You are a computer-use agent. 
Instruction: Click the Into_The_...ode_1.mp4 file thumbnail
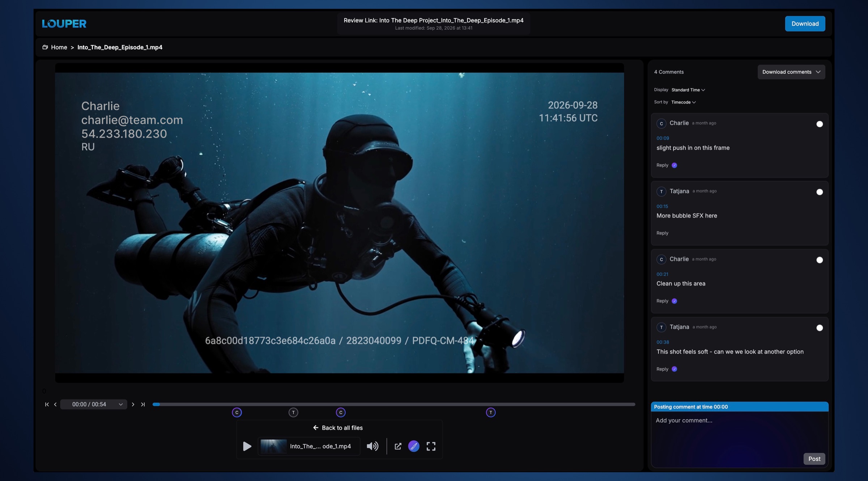click(x=274, y=446)
